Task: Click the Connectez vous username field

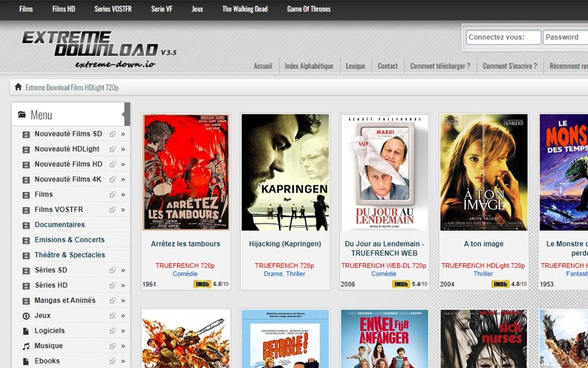Action: tap(503, 37)
